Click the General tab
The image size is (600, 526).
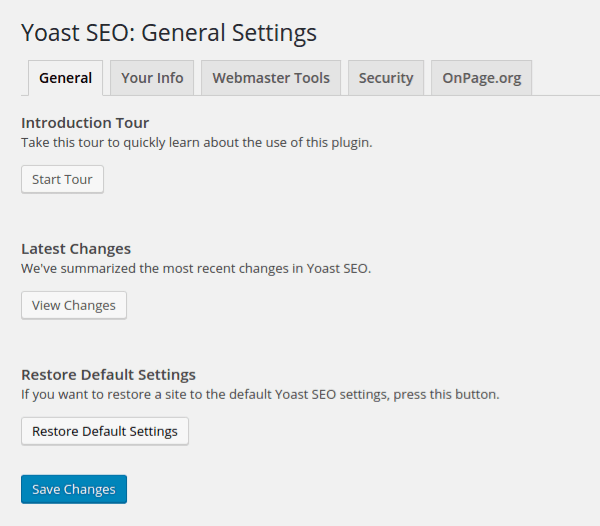point(66,78)
